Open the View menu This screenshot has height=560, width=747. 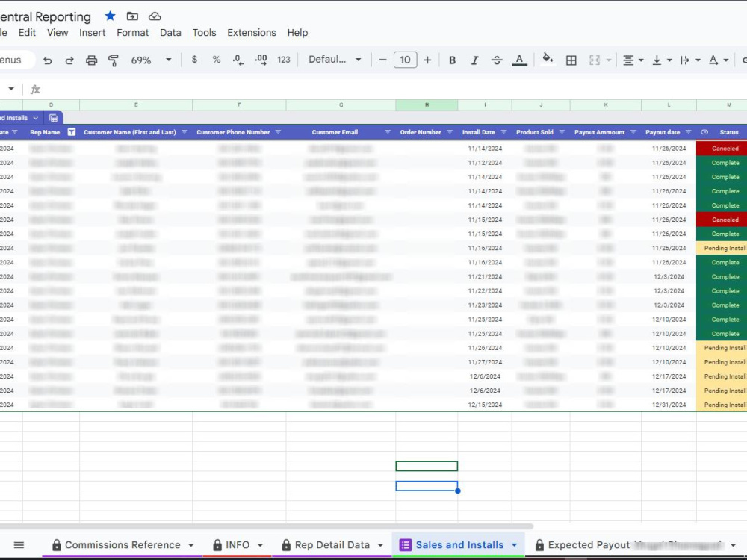[58, 32]
